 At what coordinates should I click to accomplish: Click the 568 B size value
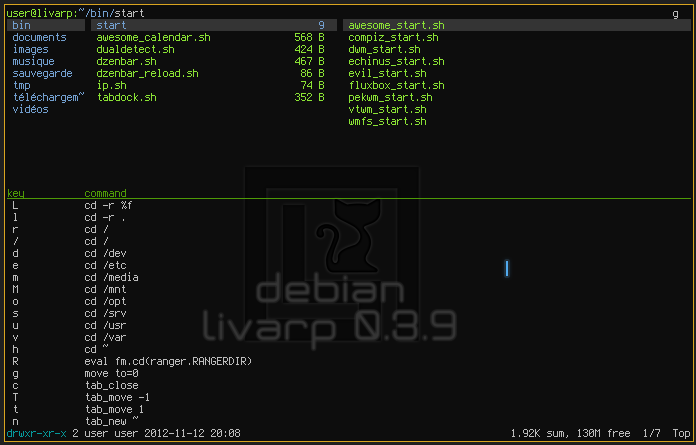pyautogui.click(x=309, y=37)
